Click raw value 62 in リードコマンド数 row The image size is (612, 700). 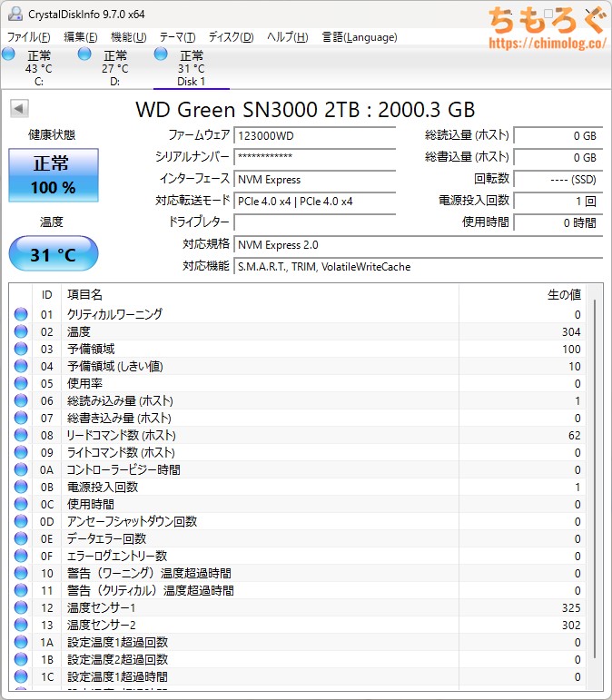coord(575,435)
